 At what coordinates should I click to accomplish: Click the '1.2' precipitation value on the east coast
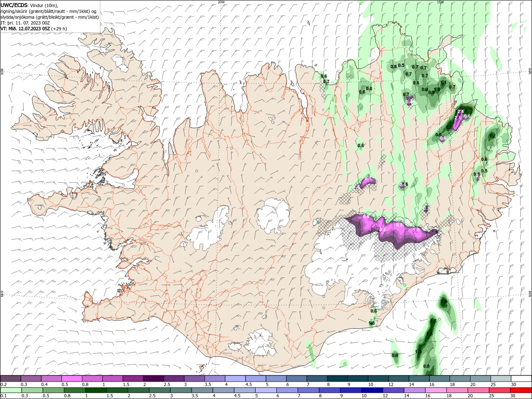[x=492, y=136]
